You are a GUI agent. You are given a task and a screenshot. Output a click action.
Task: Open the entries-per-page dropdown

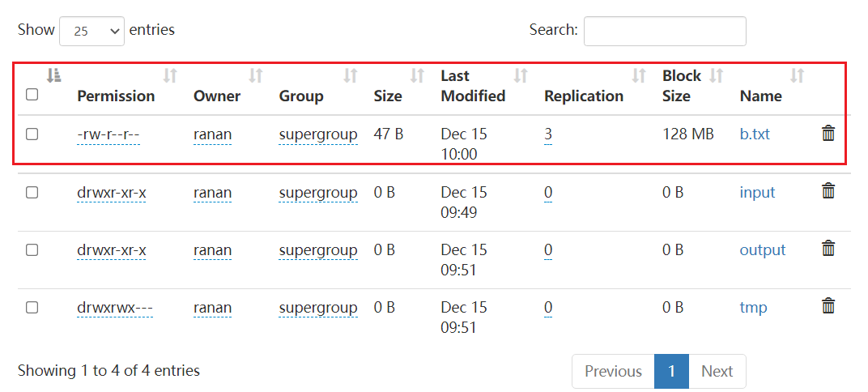91,31
